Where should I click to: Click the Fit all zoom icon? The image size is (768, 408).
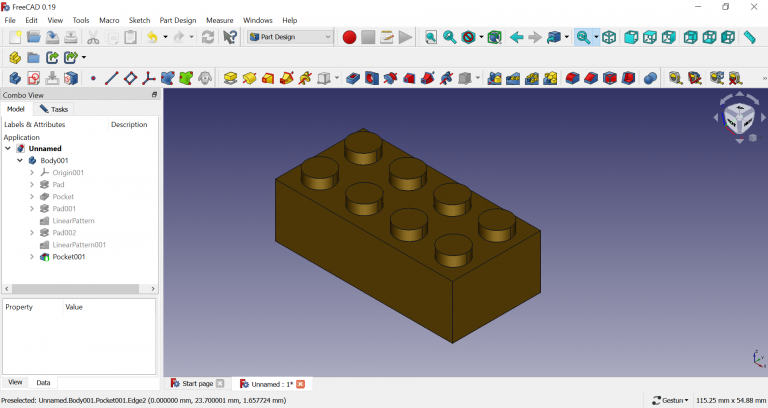430,37
